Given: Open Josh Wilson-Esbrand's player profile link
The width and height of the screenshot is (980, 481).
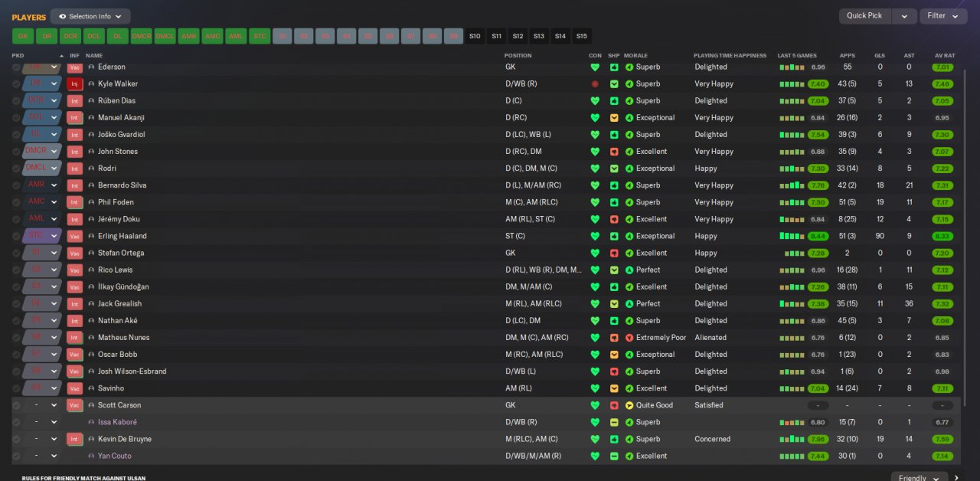Looking at the screenshot, I should coord(132,371).
